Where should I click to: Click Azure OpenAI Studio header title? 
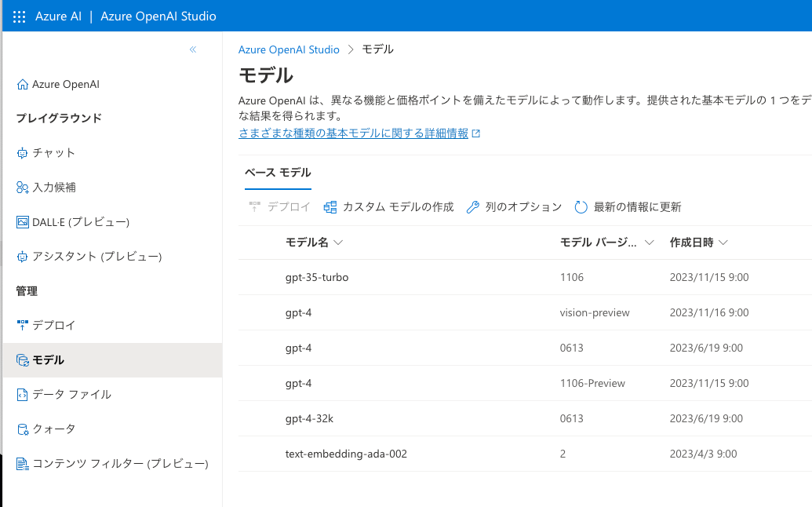click(x=158, y=16)
